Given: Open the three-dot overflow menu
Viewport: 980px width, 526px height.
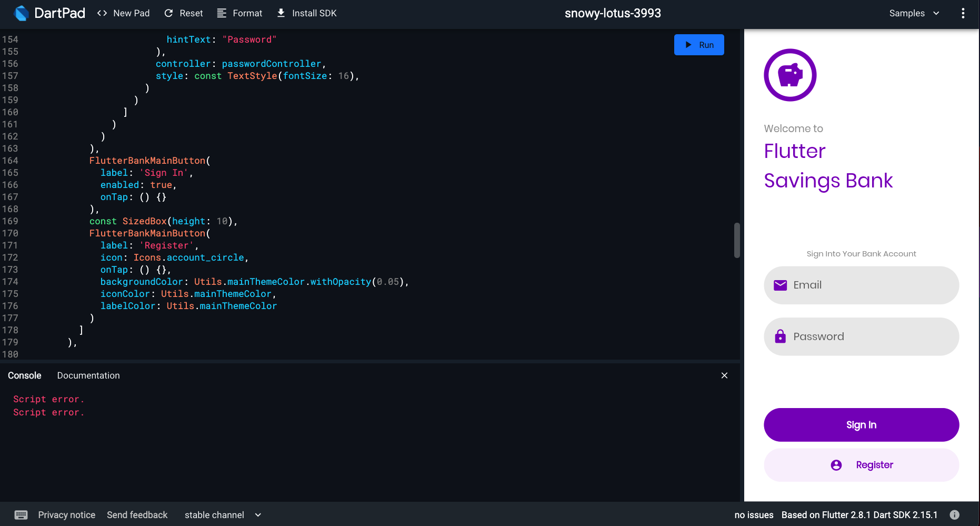Looking at the screenshot, I should pyautogui.click(x=963, y=13).
